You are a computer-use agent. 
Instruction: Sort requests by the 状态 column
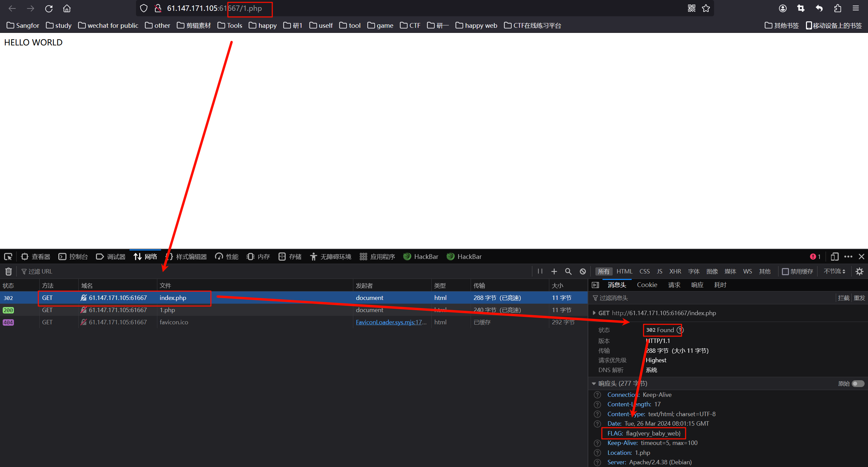19,286
